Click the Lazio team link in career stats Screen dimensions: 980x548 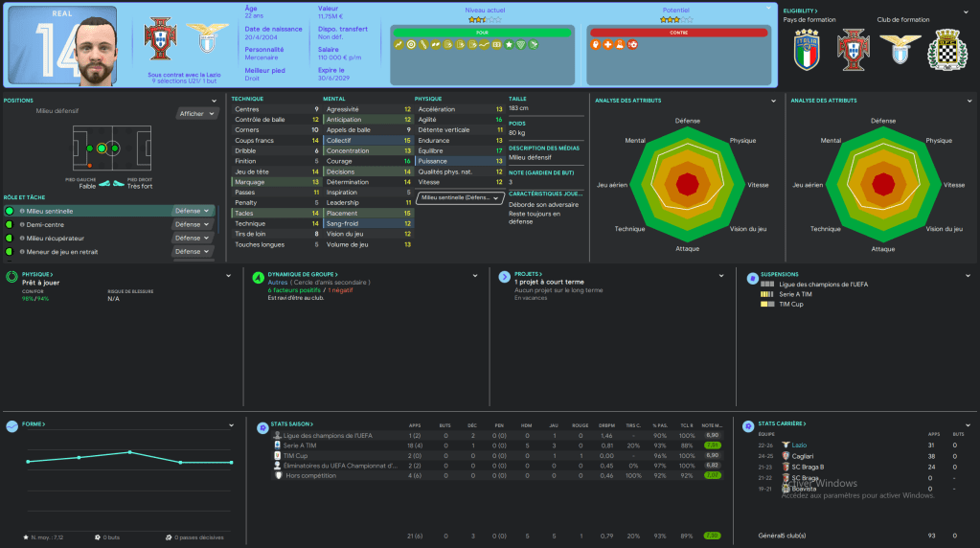point(800,445)
